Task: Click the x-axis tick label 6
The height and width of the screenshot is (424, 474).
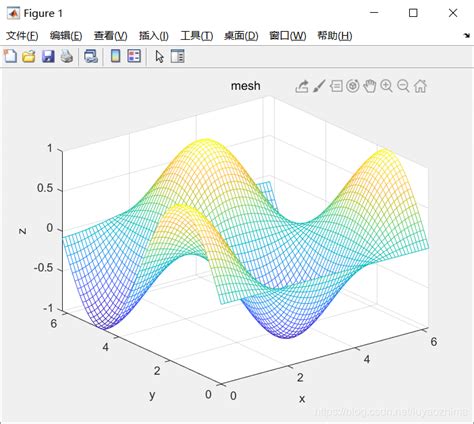Action: 434,342
